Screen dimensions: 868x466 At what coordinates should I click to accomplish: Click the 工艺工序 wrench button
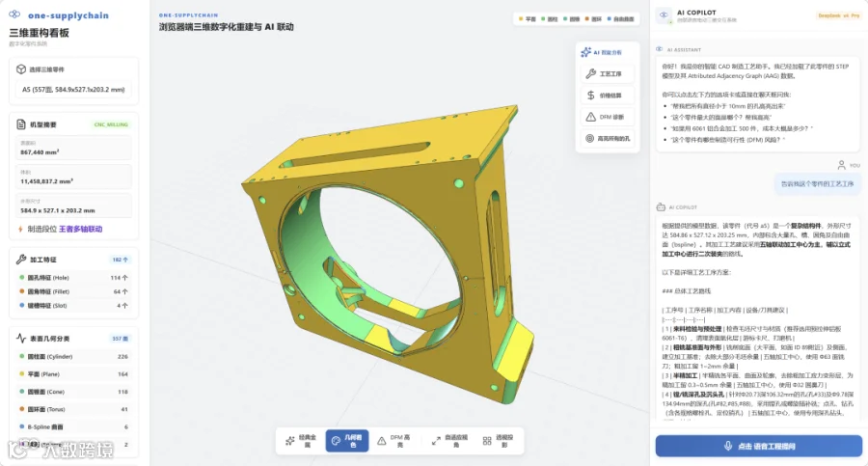(608, 73)
